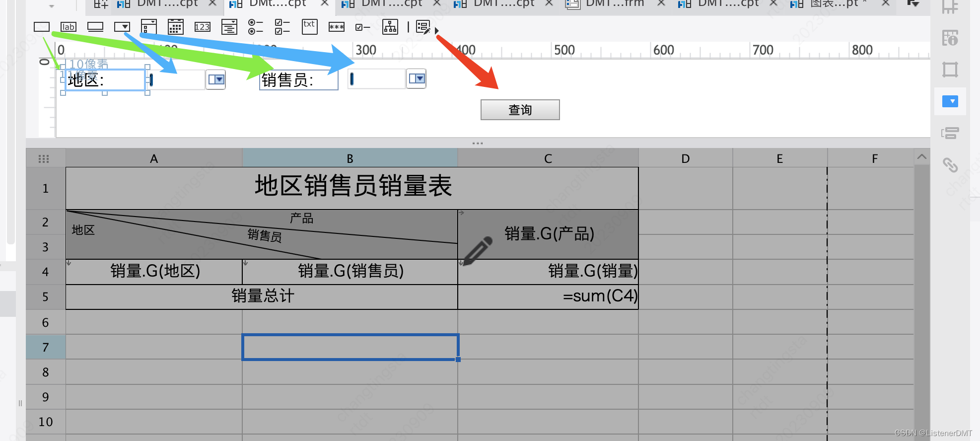The image size is (980, 441).
Task: Select column B header
Action: (350, 158)
